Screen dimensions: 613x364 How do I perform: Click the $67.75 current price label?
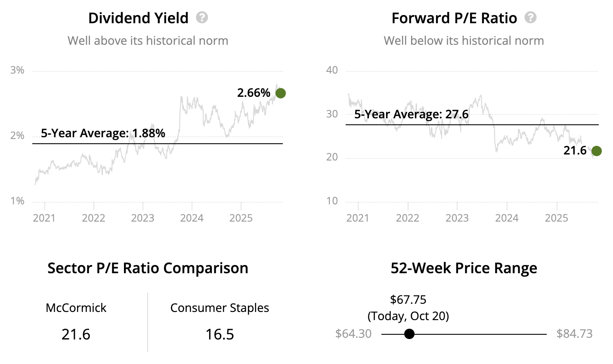tap(408, 299)
